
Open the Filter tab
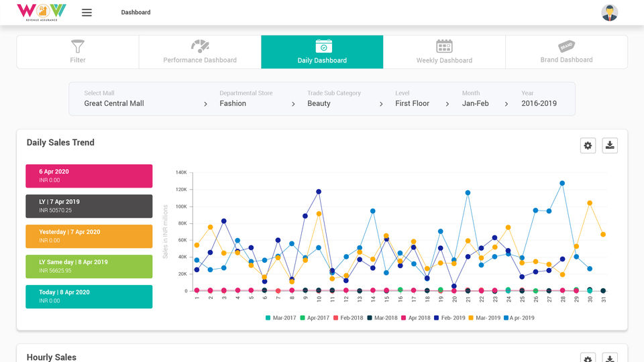coord(78,52)
